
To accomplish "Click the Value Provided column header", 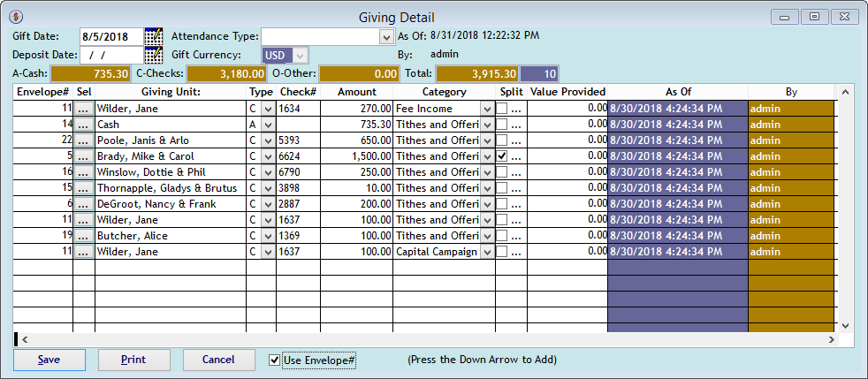I will click(x=567, y=93).
